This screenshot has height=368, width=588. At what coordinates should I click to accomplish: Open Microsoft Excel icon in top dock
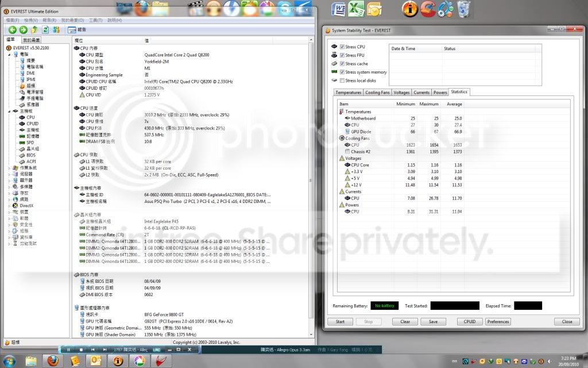[x=356, y=9]
